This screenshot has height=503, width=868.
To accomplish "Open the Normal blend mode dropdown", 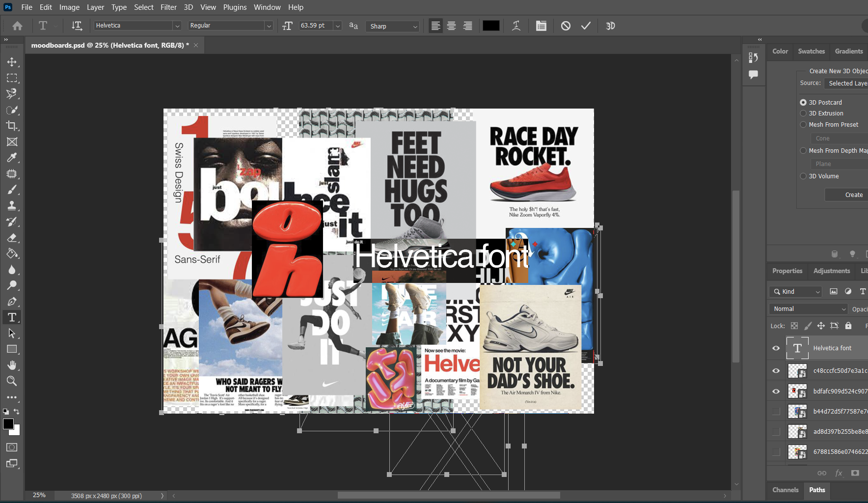I will [x=809, y=309].
